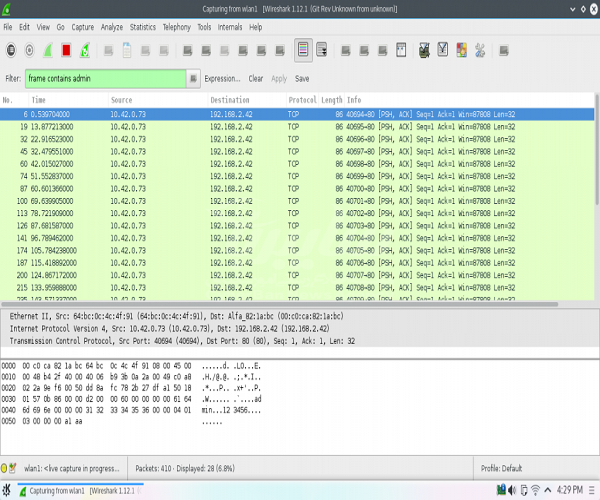The image size is (600, 500).
Task: Open the View menu
Action: (43, 27)
